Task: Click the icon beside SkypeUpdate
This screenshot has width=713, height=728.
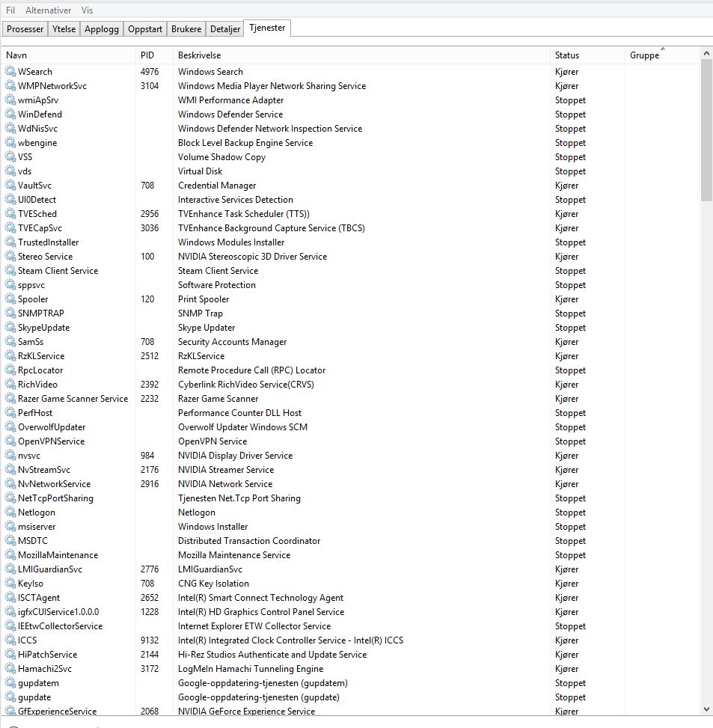Action: click(10, 327)
